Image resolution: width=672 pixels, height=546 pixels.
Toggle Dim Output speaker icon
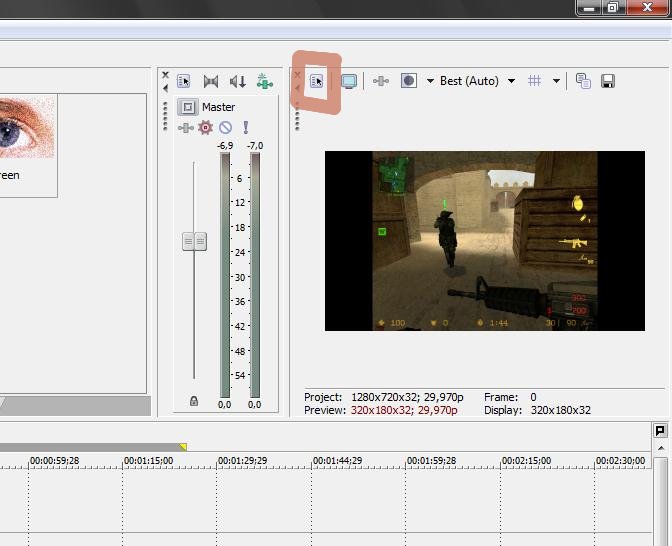(238, 81)
